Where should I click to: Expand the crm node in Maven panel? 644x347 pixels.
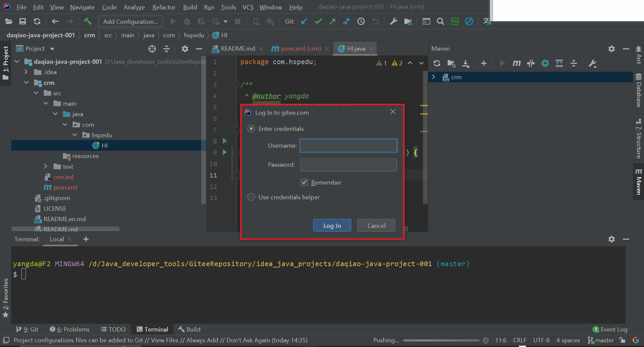(x=434, y=77)
